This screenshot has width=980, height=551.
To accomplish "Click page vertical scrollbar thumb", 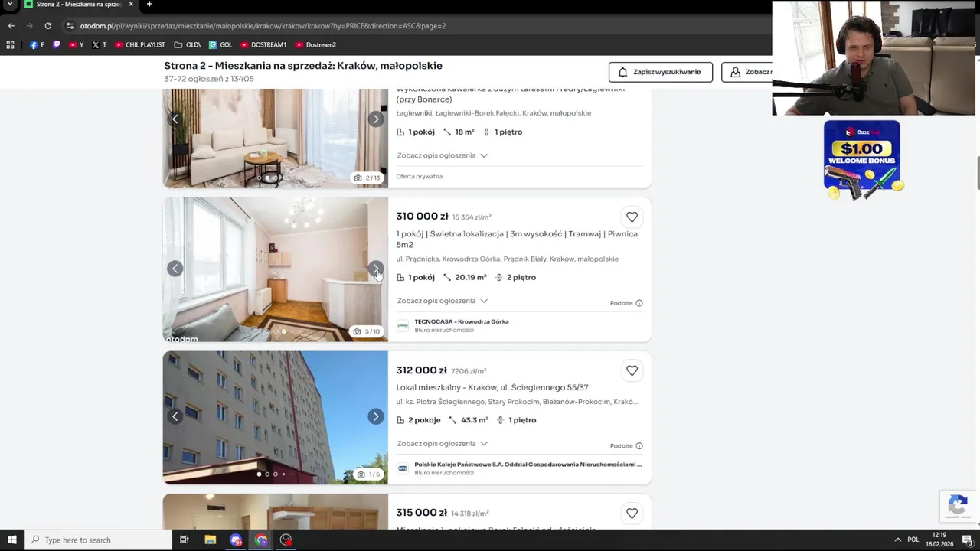I will (x=978, y=173).
